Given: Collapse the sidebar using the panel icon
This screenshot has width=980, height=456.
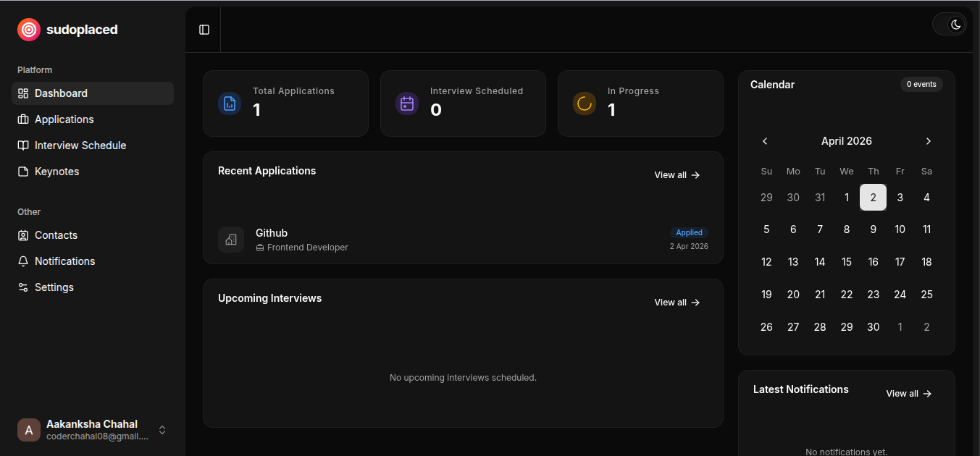Looking at the screenshot, I should pyautogui.click(x=204, y=30).
